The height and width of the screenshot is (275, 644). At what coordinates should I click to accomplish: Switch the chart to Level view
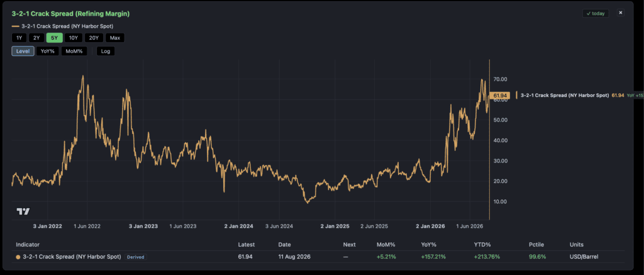point(23,52)
